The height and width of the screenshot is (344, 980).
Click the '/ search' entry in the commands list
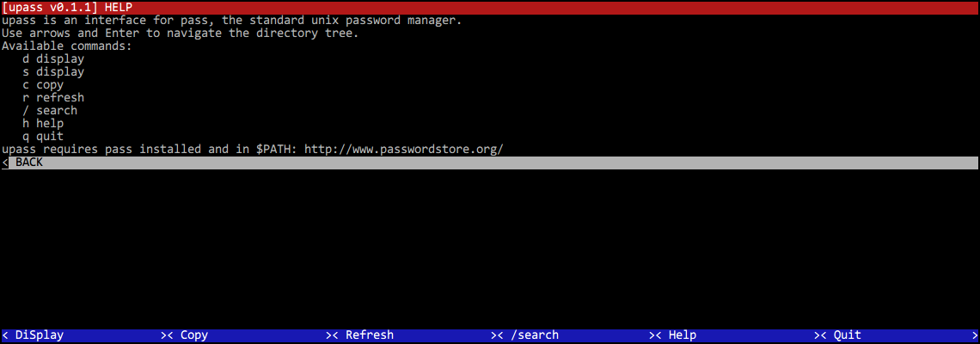point(50,111)
